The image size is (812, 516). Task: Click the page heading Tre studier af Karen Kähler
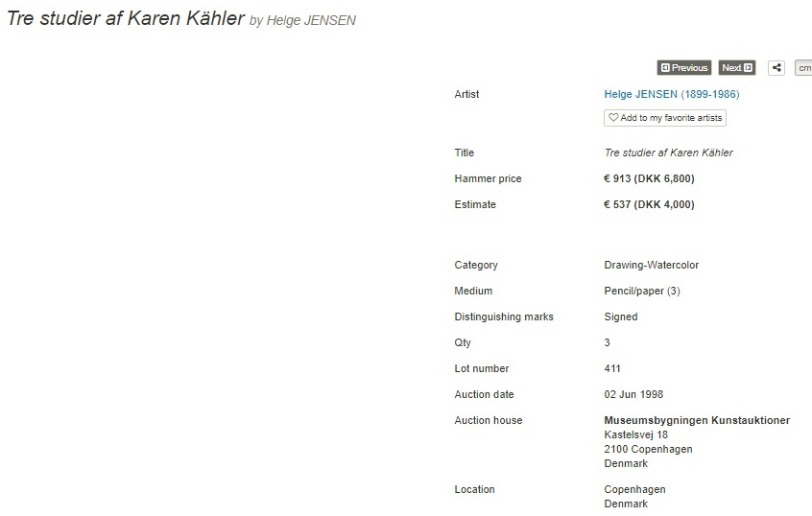[126, 18]
